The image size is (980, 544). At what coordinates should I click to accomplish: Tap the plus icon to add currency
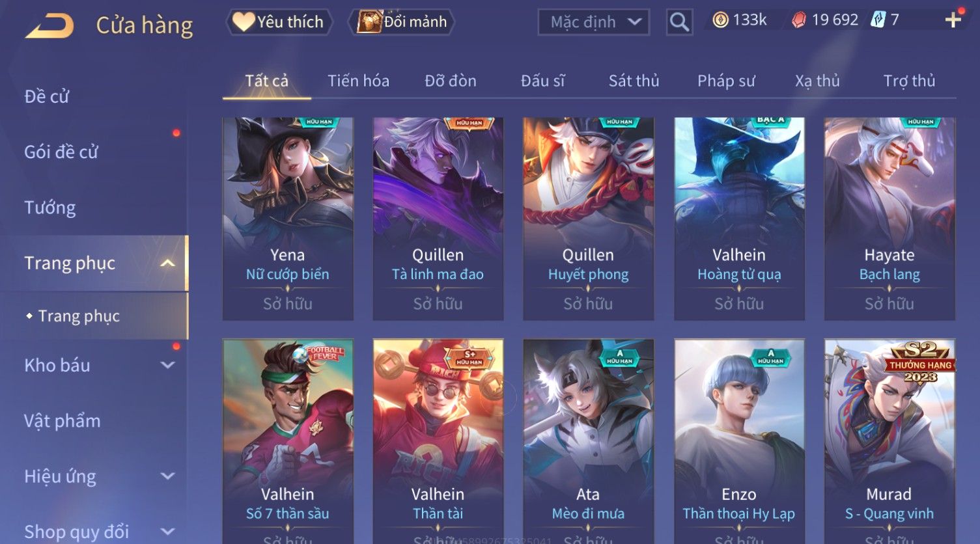(953, 20)
